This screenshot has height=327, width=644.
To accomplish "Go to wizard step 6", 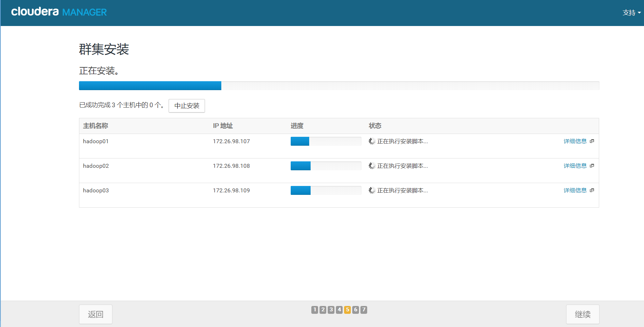I will coord(355,310).
